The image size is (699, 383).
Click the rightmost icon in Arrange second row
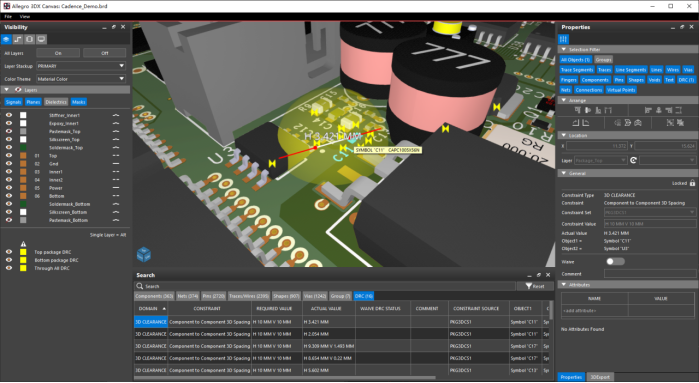tap(680, 123)
